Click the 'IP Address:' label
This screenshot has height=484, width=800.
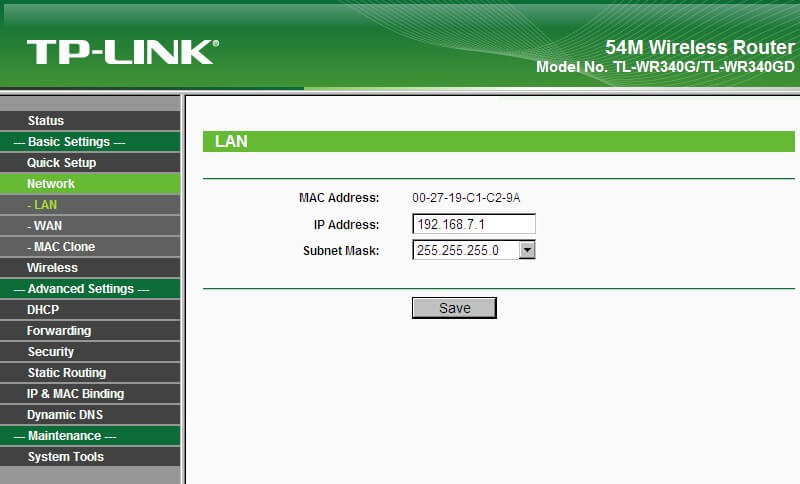[346, 224]
